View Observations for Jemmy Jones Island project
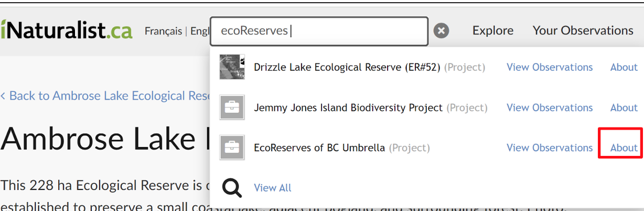This screenshot has height=211, width=644. [549, 108]
